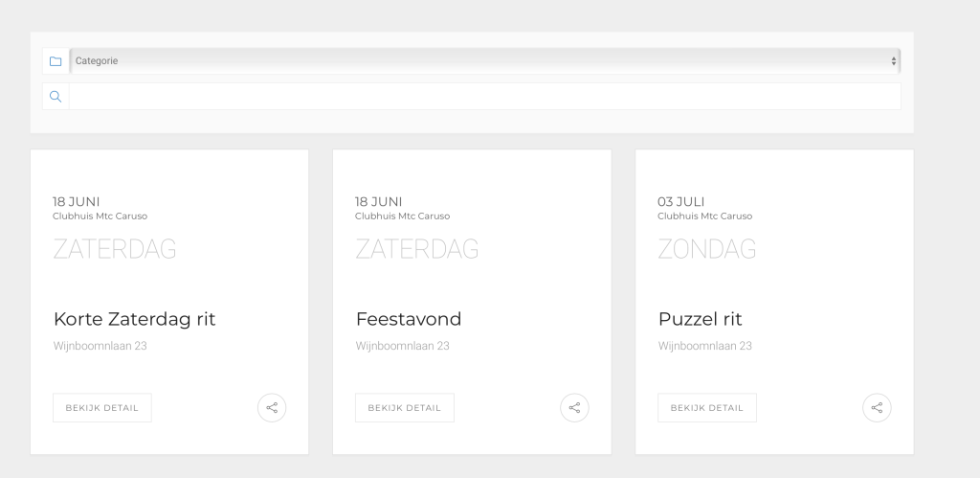Click Clubhuis Mtc Caruso on first card
980x478 pixels.
100,216
